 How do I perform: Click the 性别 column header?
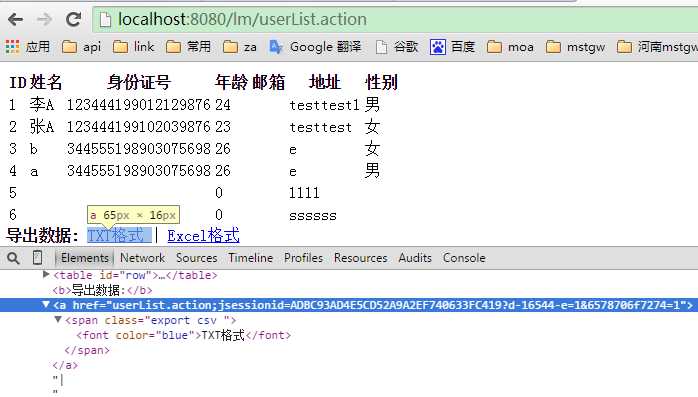(381, 82)
